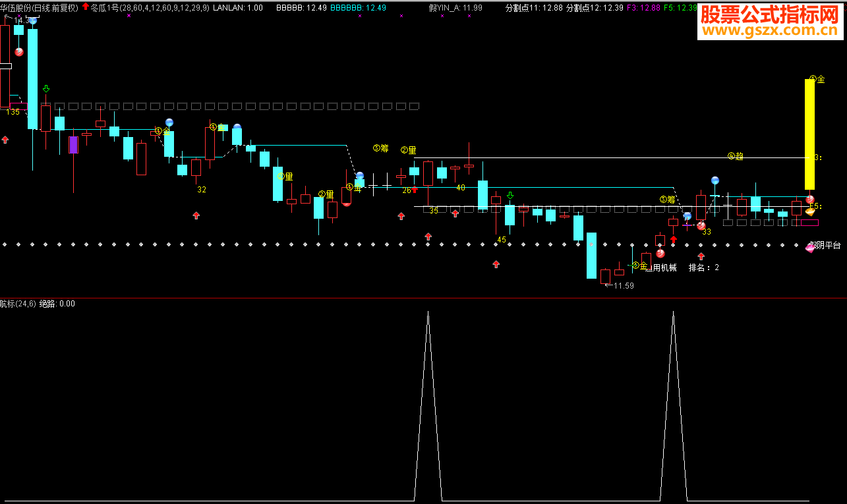This screenshot has height=504, width=847.
Task: Click the yellow 135 label
Action: (x=13, y=112)
